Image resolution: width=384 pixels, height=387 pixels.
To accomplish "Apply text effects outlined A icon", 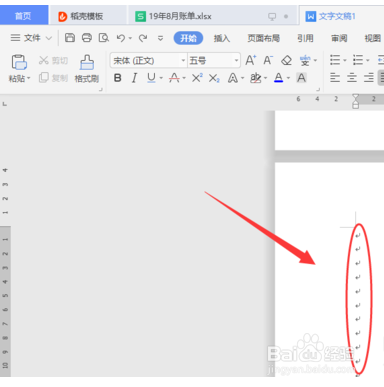I will pyautogui.click(x=233, y=78).
